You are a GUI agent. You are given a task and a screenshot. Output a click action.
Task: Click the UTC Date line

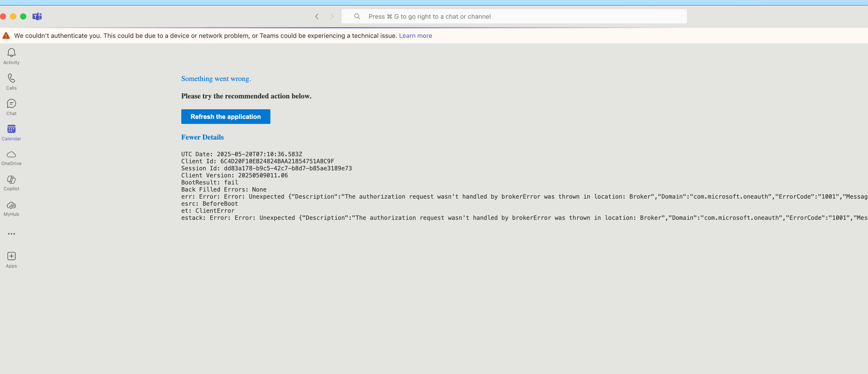(x=242, y=154)
